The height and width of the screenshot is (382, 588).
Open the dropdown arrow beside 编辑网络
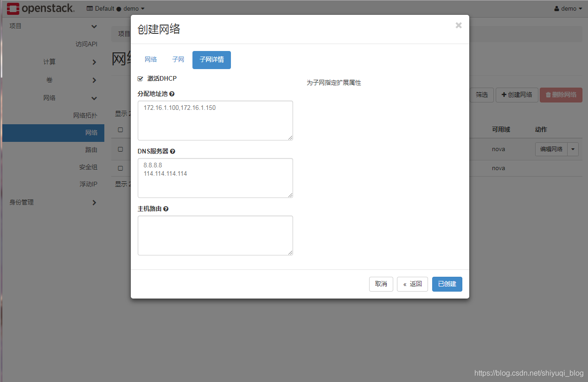point(573,149)
